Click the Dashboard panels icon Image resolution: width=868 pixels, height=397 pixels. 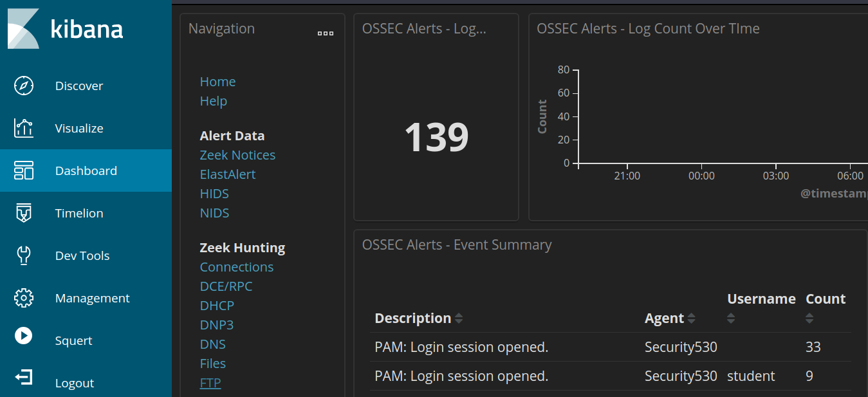click(23, 170)
